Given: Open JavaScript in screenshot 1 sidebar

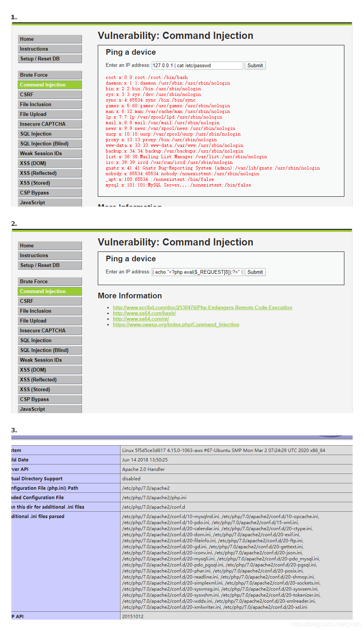Looking at the screenshot, I should point(49,202).
